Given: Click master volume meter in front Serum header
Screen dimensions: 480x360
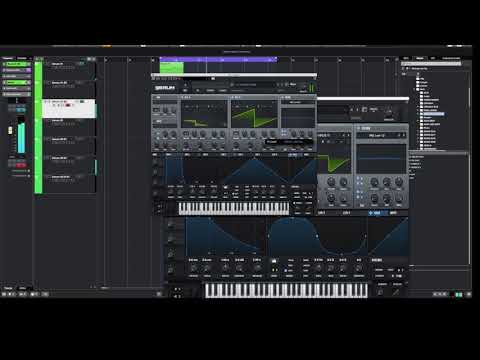Looking at the screenshot, I should click(x=312, y=88).
